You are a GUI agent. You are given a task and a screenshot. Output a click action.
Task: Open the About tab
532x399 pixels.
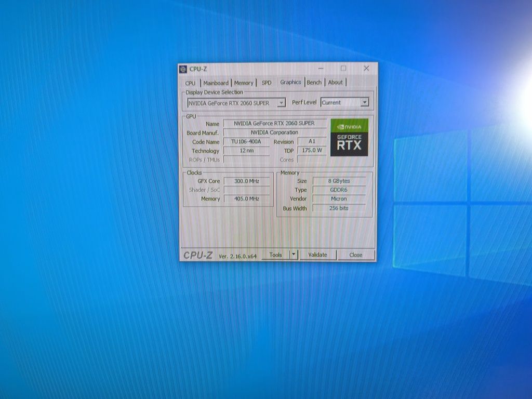tap(335, 82)
